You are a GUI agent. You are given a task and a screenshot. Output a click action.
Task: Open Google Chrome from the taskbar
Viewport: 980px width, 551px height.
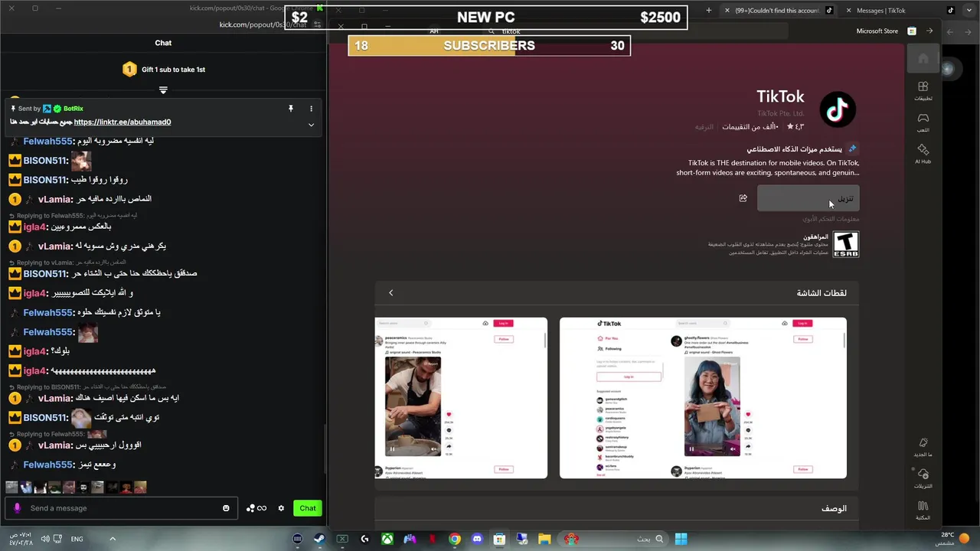click(455, 539)
